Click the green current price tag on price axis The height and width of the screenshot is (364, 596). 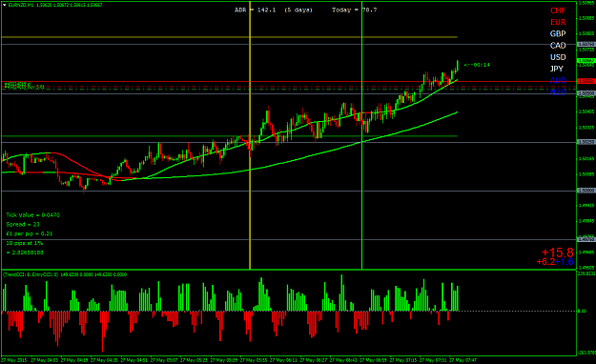(586, 61)
